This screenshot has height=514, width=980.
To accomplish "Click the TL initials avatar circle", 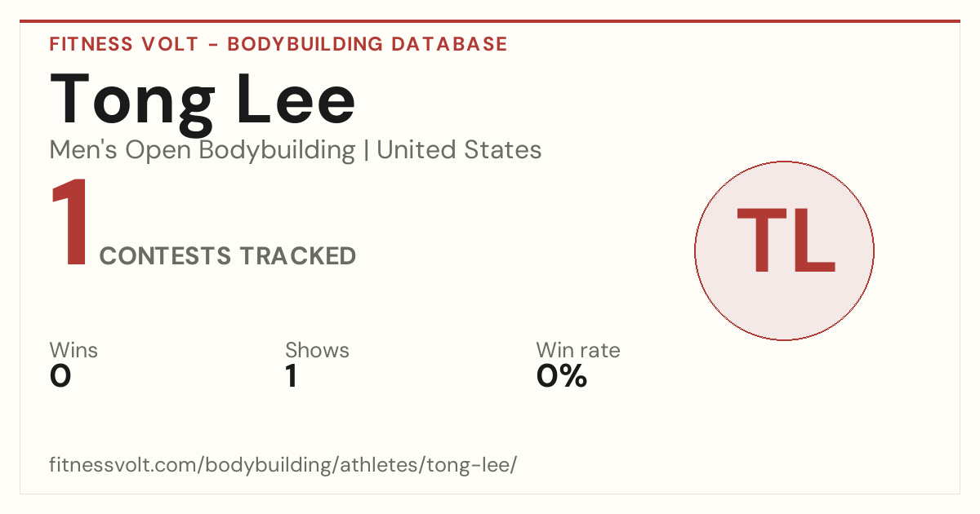I will click(x=784, y=250).
